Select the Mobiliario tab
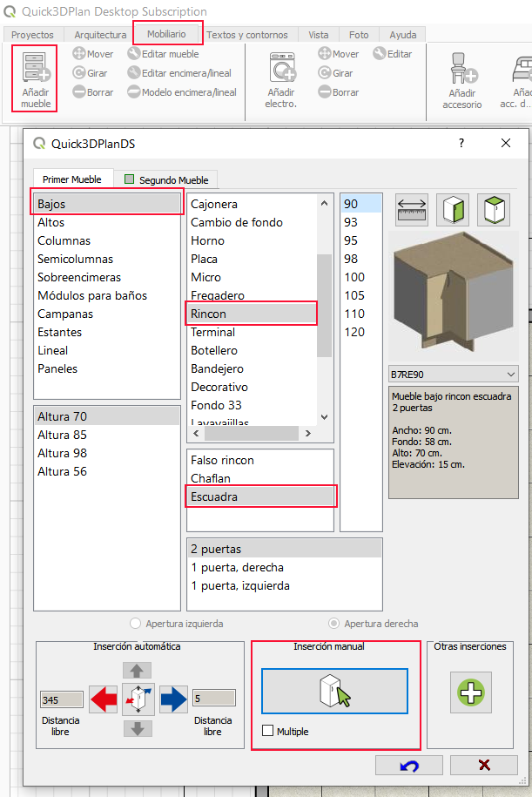Screen dimensions: 532x797 (166, 34)
